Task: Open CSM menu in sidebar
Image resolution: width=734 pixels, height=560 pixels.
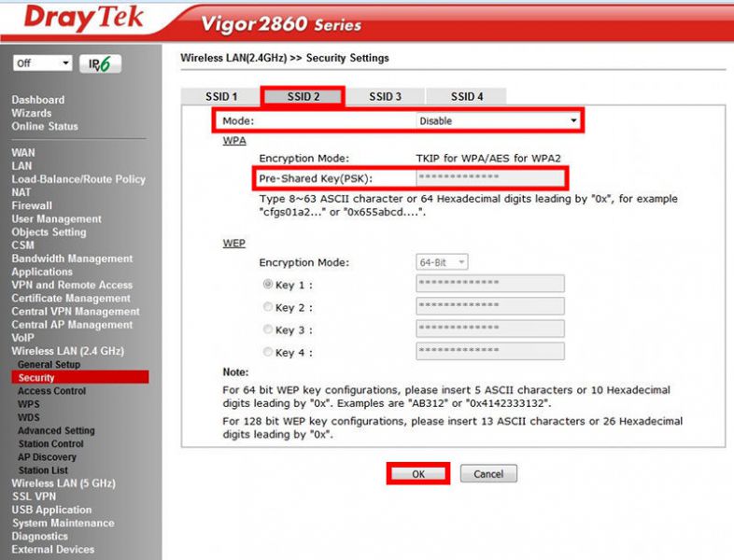Action: click(x=22, y=245)
